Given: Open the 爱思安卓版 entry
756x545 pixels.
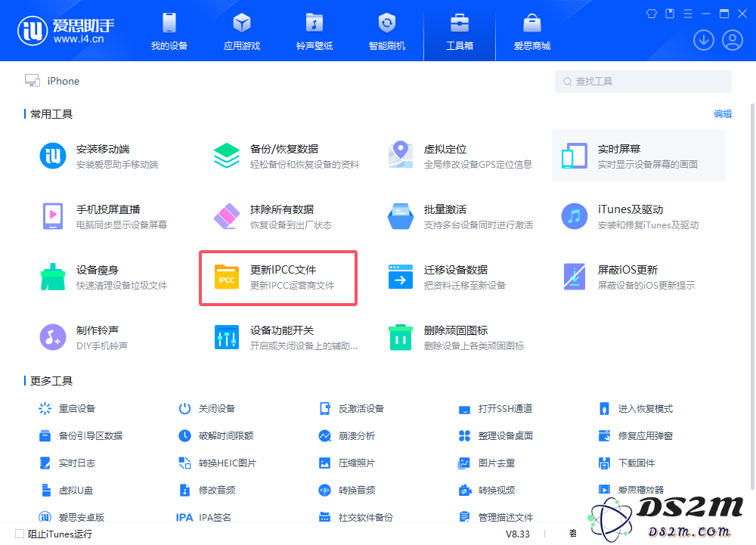Looking at the screenshot, I should pyautogui.click(x=71, y=517).
